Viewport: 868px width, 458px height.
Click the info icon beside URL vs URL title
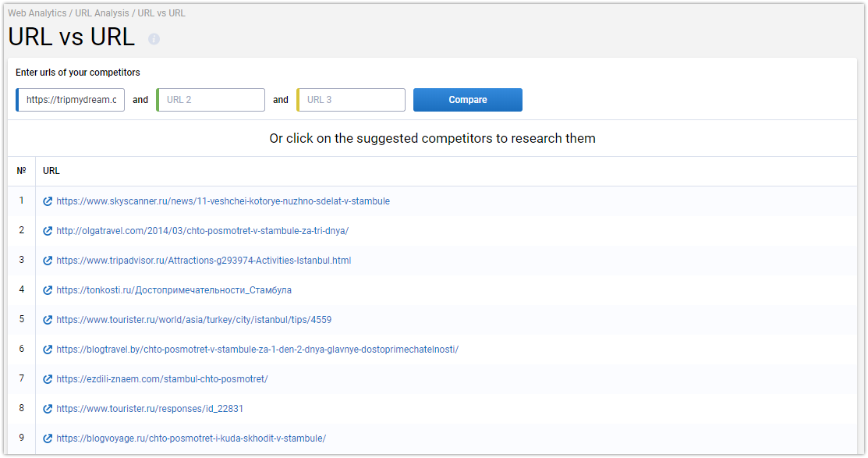point(154,39)
